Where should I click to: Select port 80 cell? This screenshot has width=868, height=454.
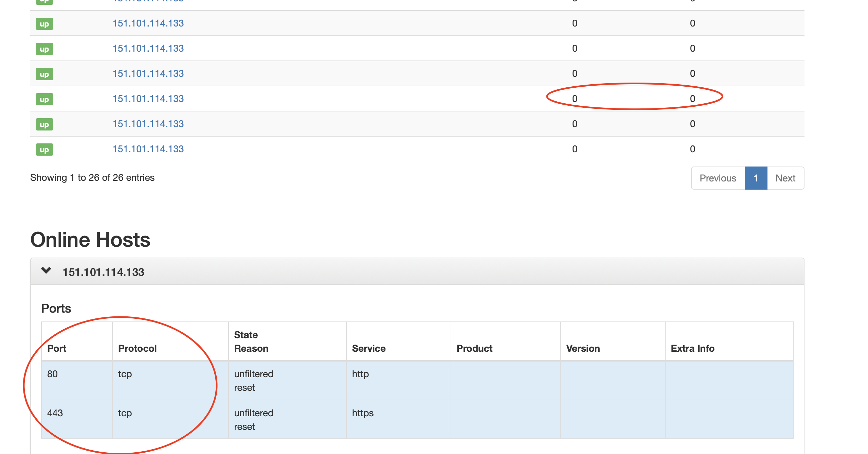[77, 381]
